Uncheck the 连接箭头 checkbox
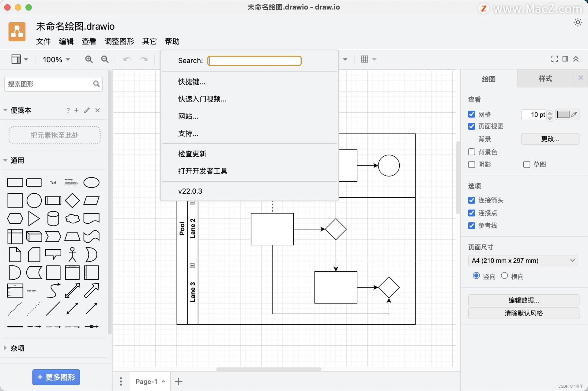Image resolution: width=588 pixels, height=391 pixels. pos(472,200)
